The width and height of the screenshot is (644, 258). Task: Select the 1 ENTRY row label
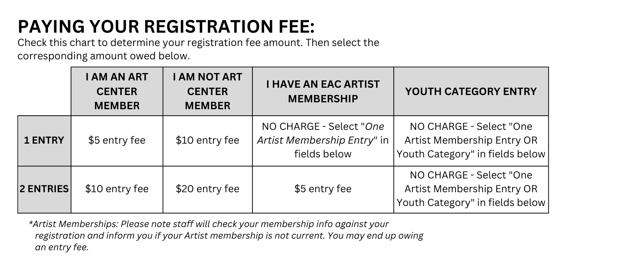pyautogui.click(x=44, y=141)
